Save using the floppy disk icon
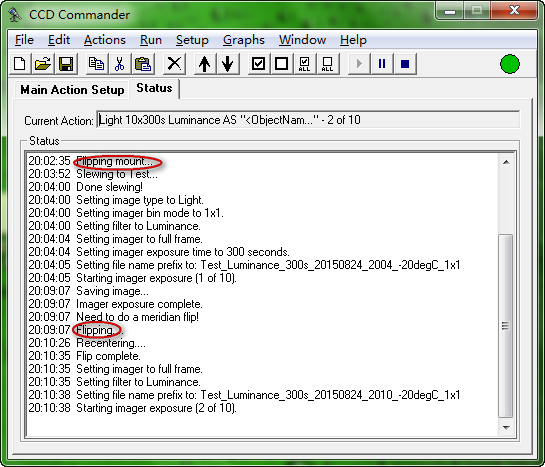 pyautogui.click(x=66, y=64)
